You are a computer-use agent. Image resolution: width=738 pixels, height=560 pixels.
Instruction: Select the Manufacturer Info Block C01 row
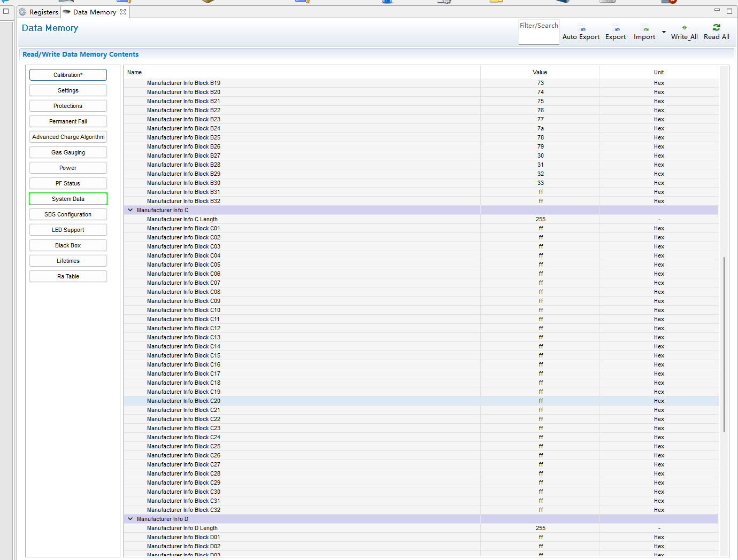tap(421, 228)
